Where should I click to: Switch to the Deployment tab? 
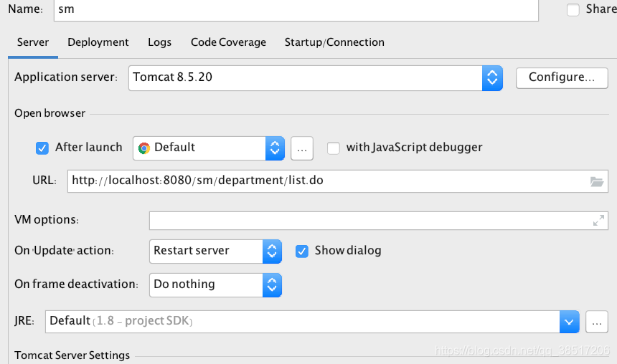[x=98, y=42]
